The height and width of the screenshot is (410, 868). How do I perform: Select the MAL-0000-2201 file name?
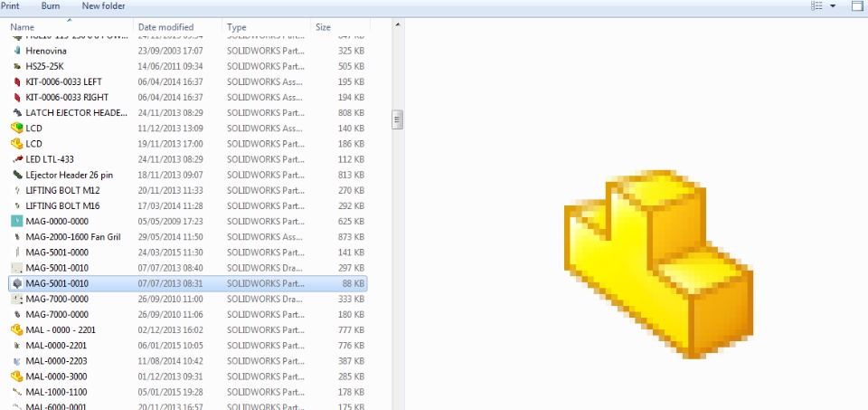point(56,345)
